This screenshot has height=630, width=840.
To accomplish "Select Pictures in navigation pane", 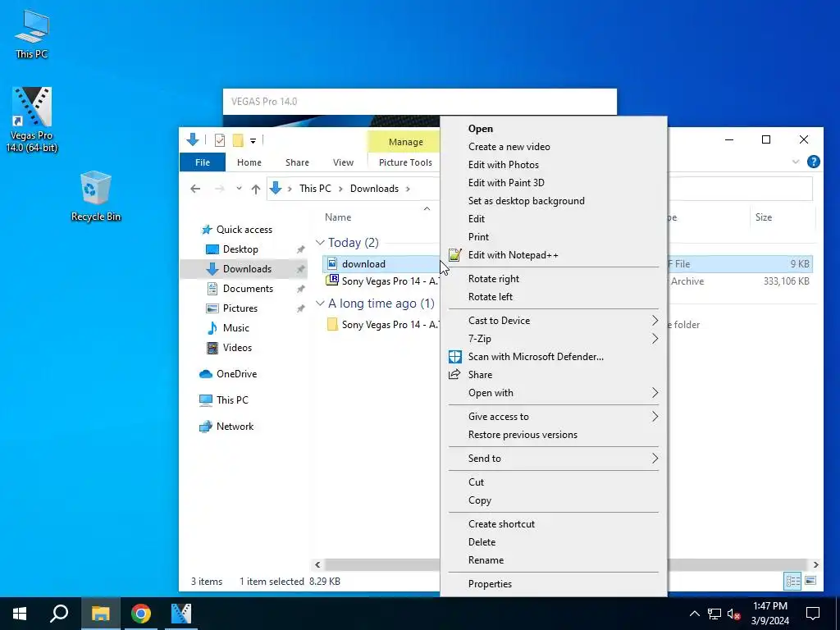I will click(x=240, y=308).
